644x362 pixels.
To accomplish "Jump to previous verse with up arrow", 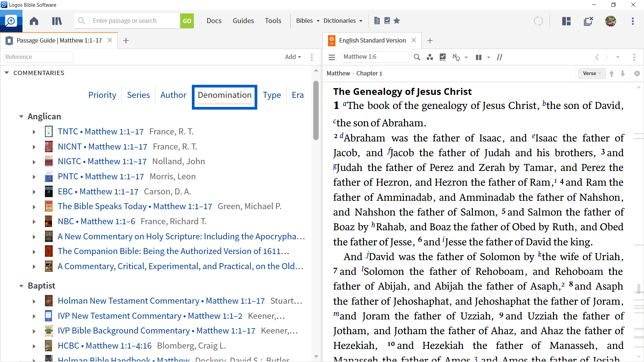I will tap(611, 73).
